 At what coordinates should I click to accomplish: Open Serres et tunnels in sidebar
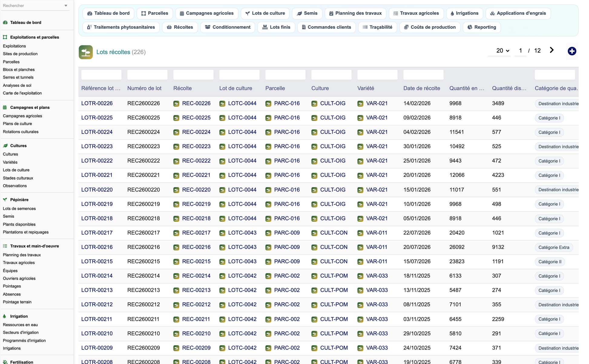point(18,77)
